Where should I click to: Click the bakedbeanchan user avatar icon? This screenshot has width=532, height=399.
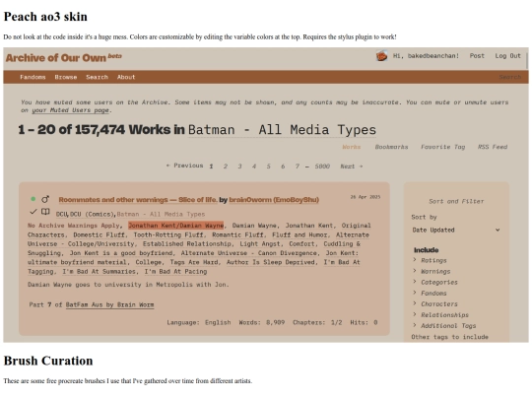[x=381, y=55]
